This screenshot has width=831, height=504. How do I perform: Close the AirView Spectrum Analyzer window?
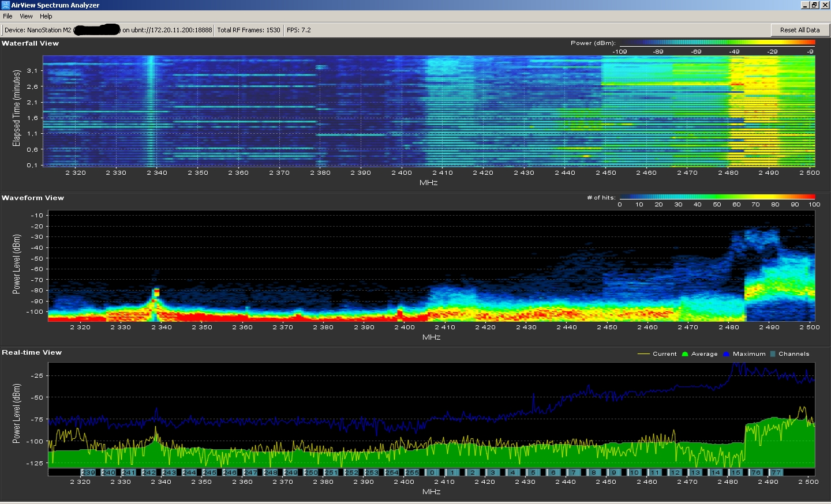[x=824, y=5]
